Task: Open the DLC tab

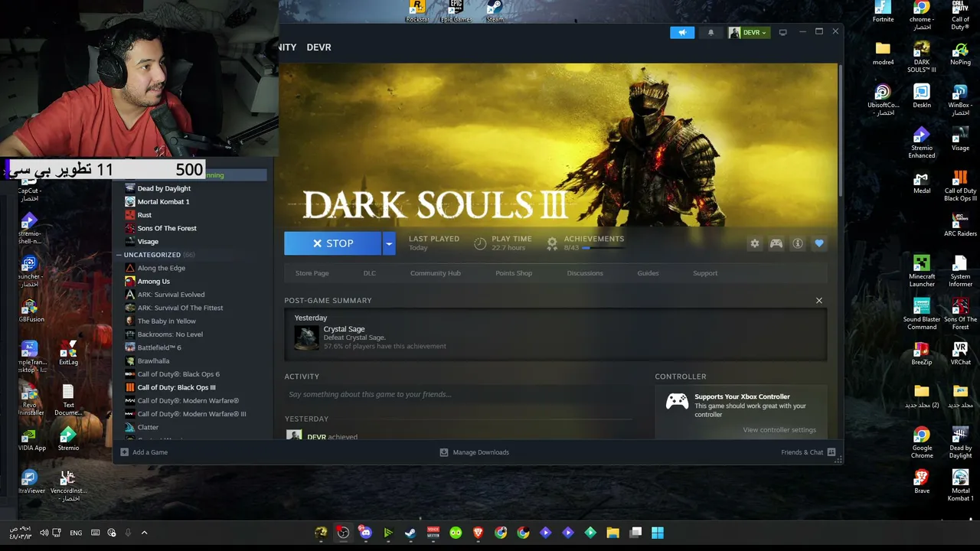Action: (x=370, y=273)
